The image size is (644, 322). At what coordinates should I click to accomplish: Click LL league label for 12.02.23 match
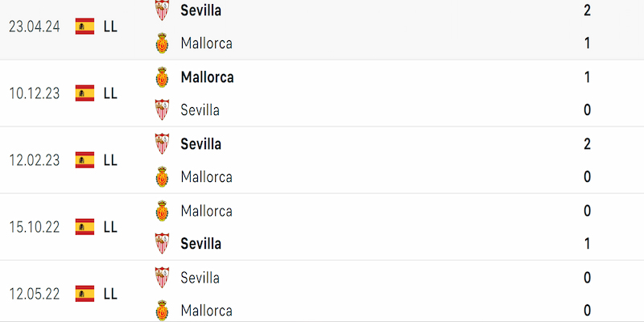(x=110, y=160)
